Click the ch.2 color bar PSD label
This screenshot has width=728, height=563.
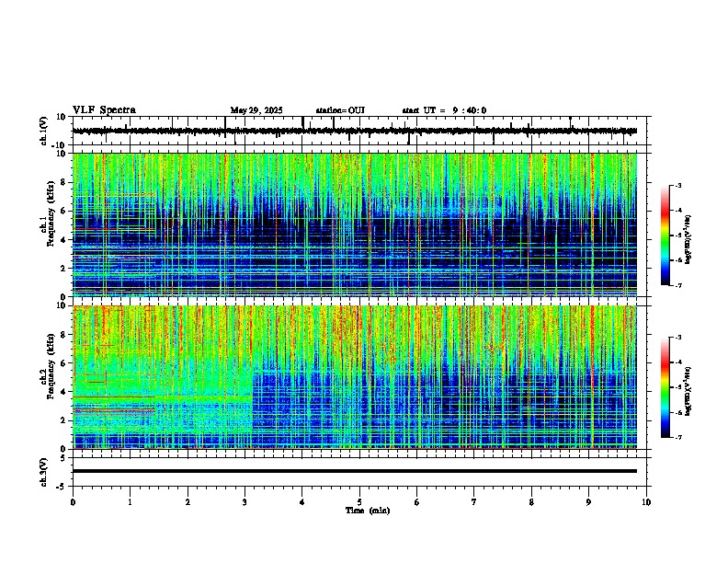[x=688, y=391]
